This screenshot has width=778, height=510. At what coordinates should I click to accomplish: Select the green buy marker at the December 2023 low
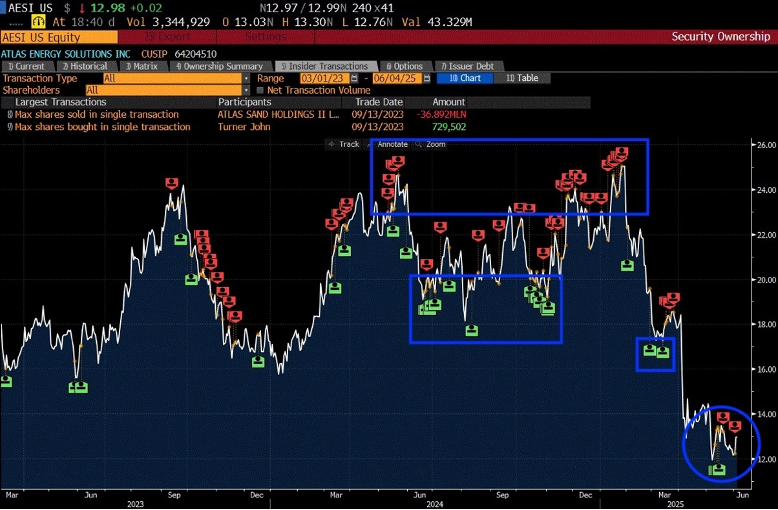point(258,361)
